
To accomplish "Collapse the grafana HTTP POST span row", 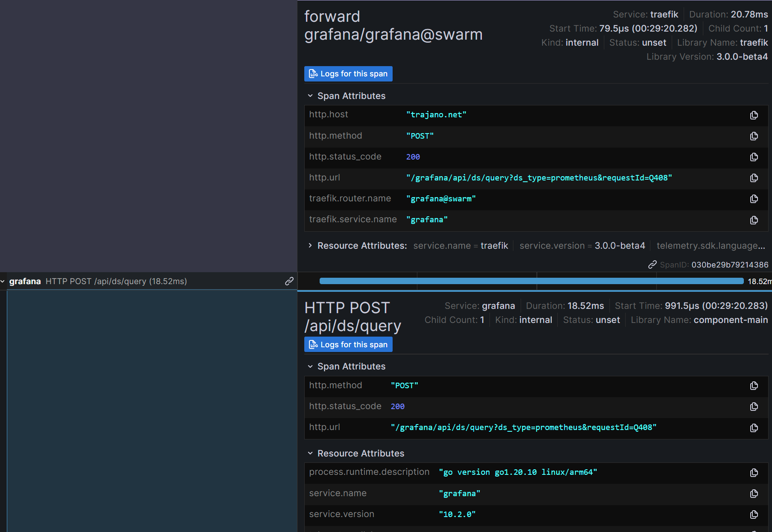I will [x=3, y=281].
